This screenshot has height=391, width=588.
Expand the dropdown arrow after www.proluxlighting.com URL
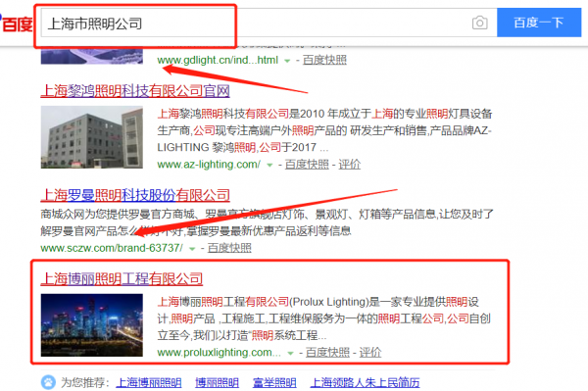coord(290,353)
